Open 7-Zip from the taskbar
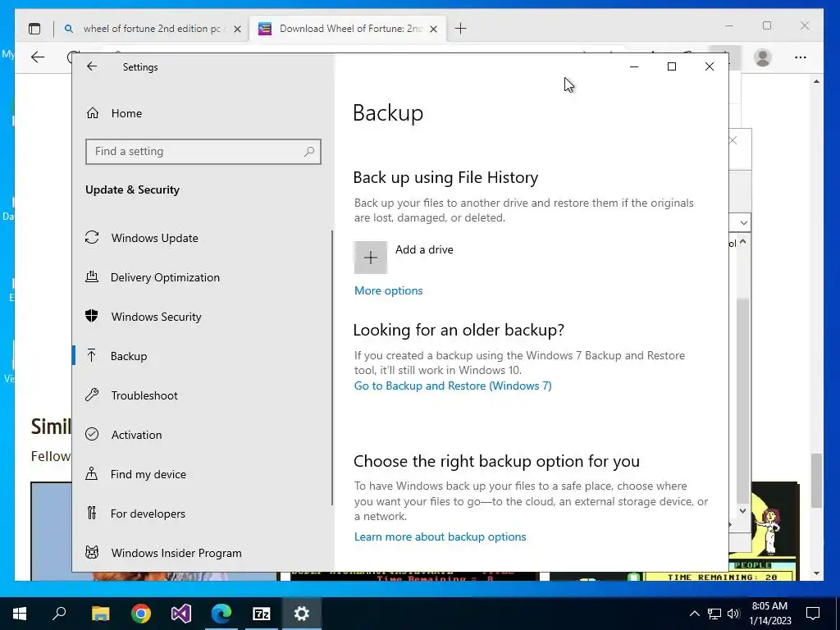The width and height of the screenshot is (840, 630). (262, 614)
